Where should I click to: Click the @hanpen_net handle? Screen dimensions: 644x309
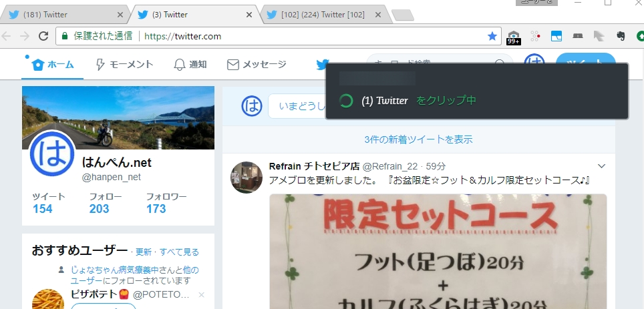(112, 177)
